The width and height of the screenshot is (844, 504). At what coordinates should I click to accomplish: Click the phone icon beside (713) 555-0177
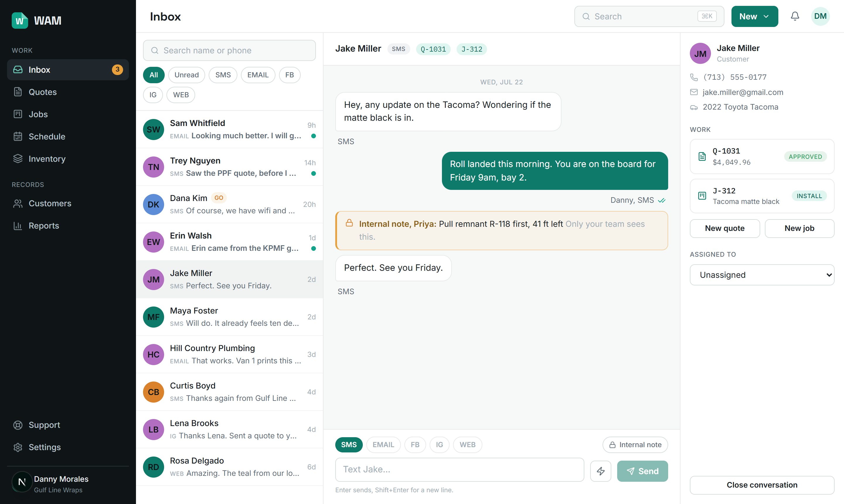click(x=694, y=77)
